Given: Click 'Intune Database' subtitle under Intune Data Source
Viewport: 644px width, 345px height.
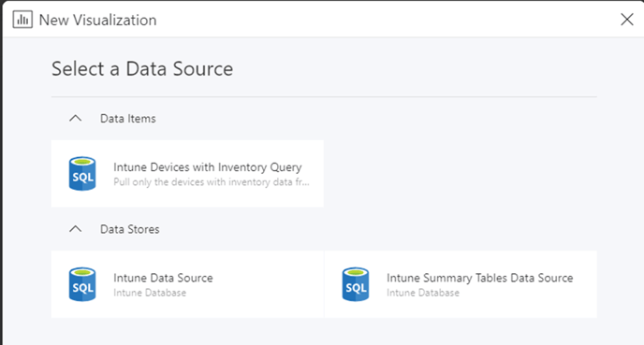Looking at the screenshot, I should 150,293.
